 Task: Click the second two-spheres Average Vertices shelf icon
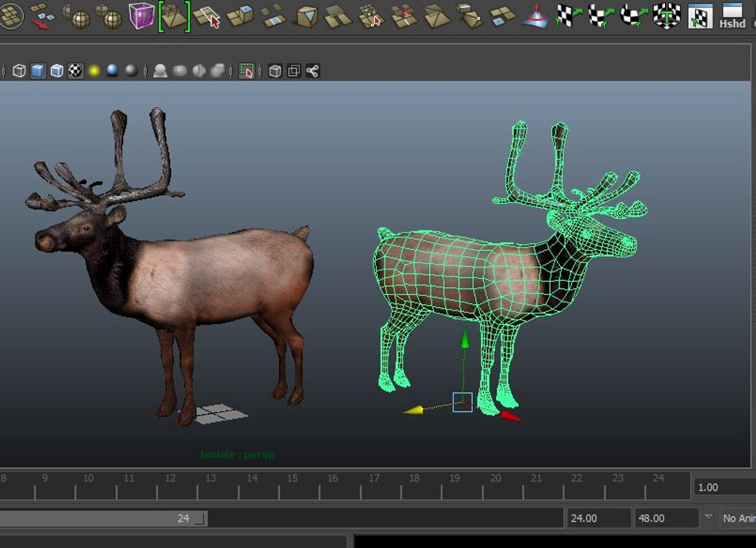109,15
